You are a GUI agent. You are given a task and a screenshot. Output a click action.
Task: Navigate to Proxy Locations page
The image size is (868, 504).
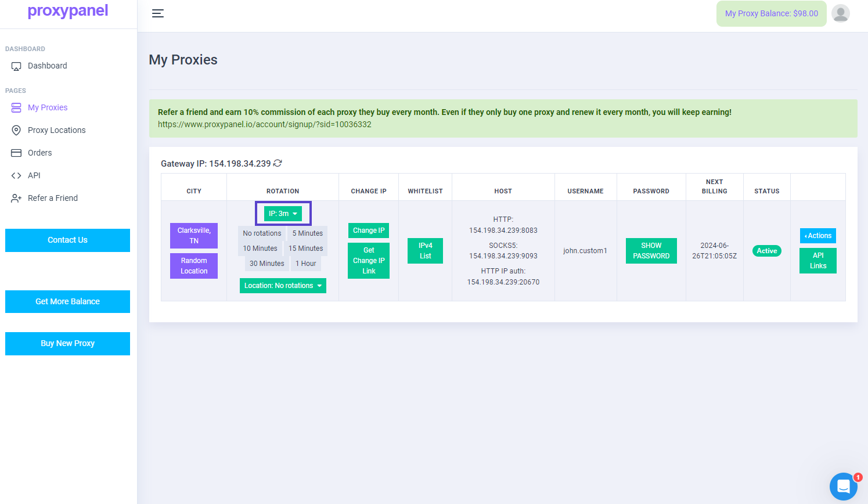(x=56, y=130)
